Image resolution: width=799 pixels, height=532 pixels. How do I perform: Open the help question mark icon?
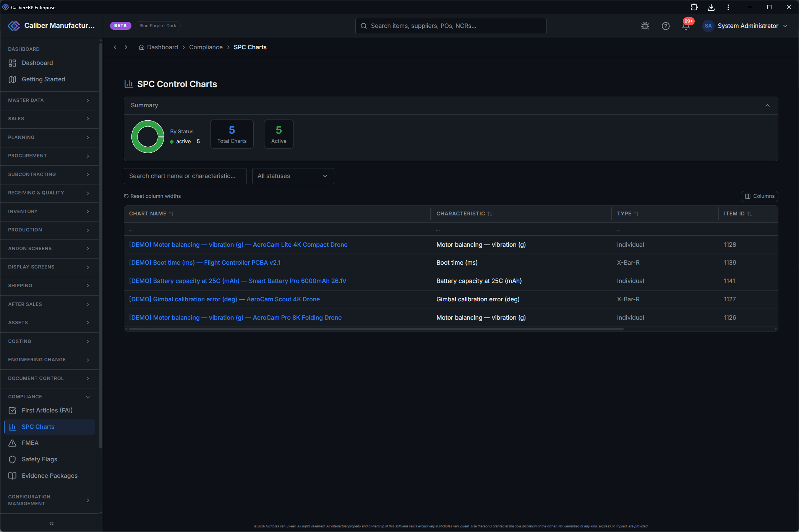[x=666, y=26]
